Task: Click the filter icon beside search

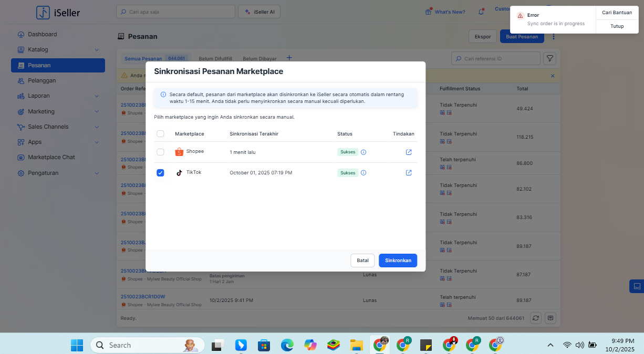Action: pos(549,59)
